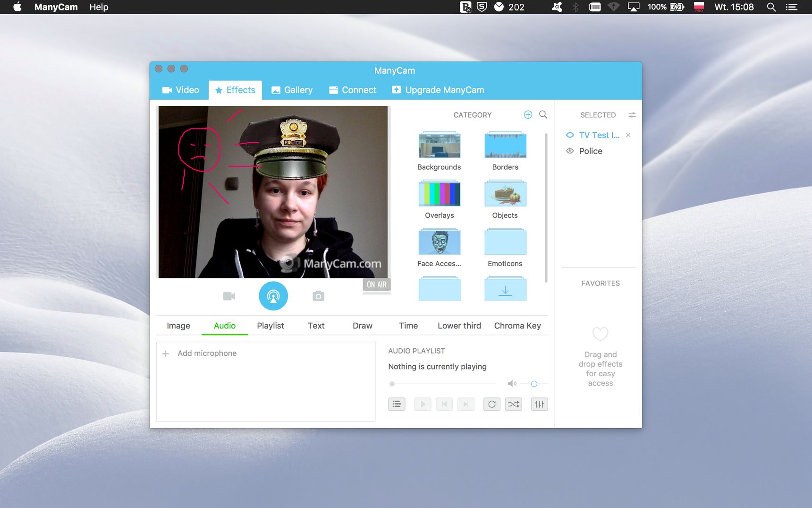Select the Chroma Key tab

517,326
